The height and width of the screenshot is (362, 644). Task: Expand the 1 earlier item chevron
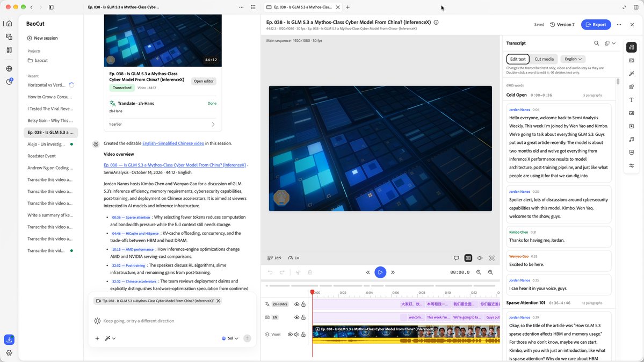coord(213,124)
